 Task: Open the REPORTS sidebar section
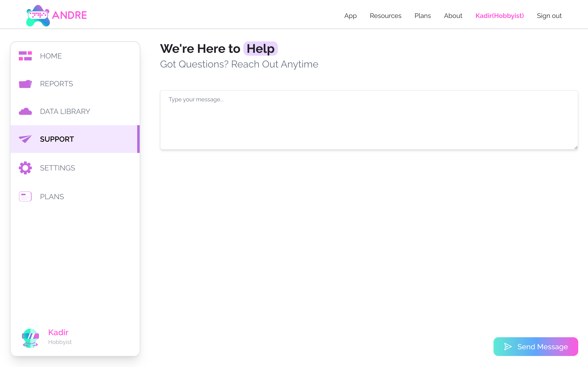(56, 84)
